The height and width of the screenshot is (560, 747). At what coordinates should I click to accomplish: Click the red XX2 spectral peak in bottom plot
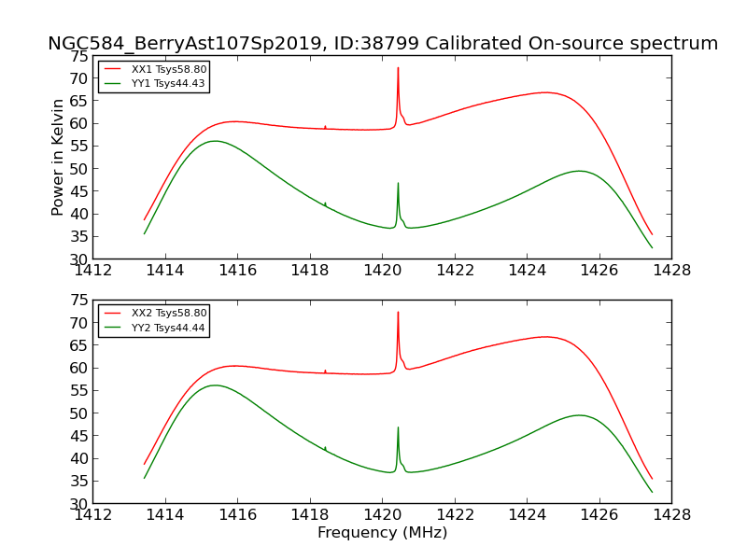point(399,313)
